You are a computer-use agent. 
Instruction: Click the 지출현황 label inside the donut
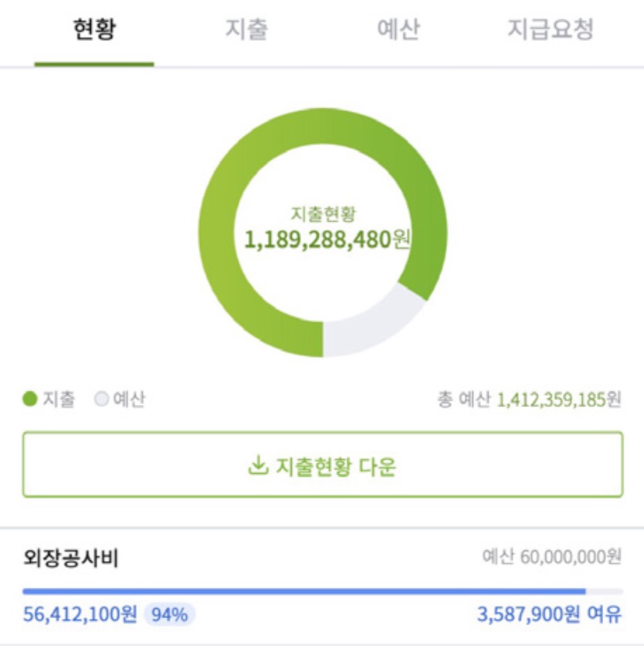(323, 214)
